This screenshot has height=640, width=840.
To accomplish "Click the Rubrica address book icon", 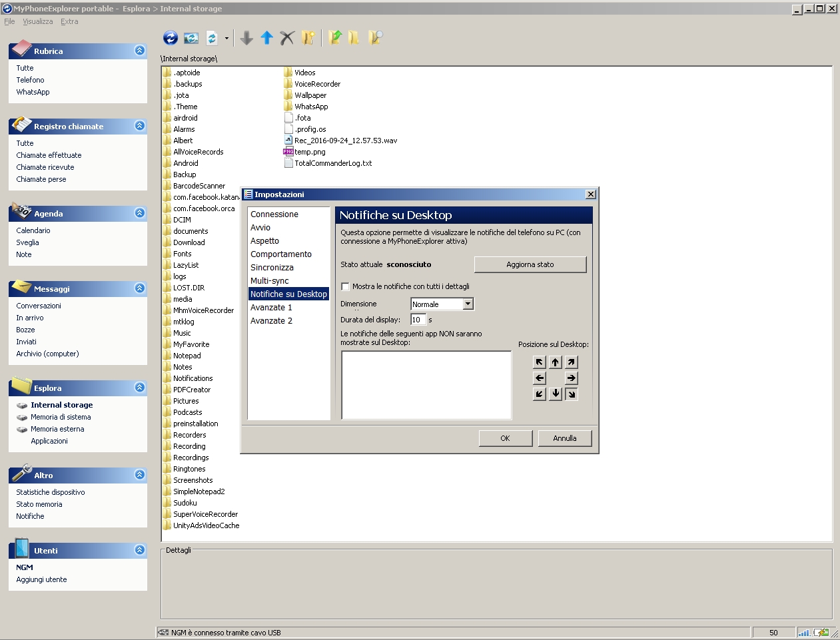I will tap(21, 49).
